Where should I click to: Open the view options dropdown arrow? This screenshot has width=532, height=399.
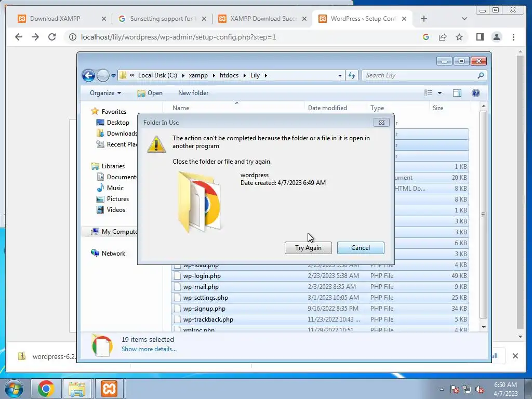pyautogui.click(x=440, y=93)
